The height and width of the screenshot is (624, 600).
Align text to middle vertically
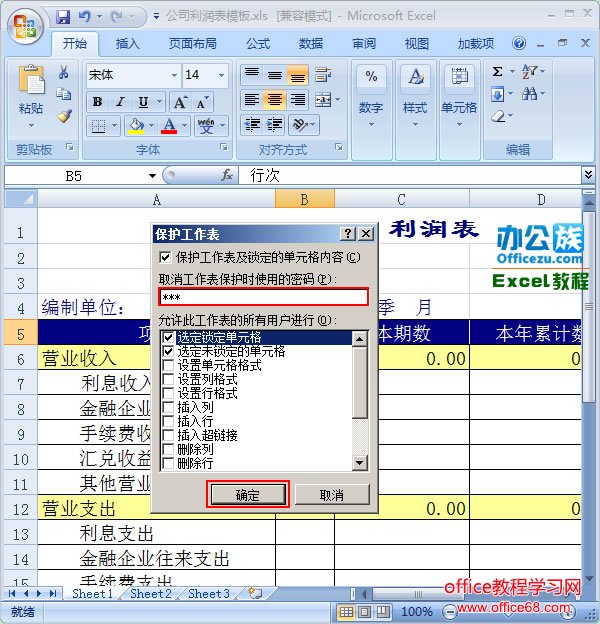point(275,74)
